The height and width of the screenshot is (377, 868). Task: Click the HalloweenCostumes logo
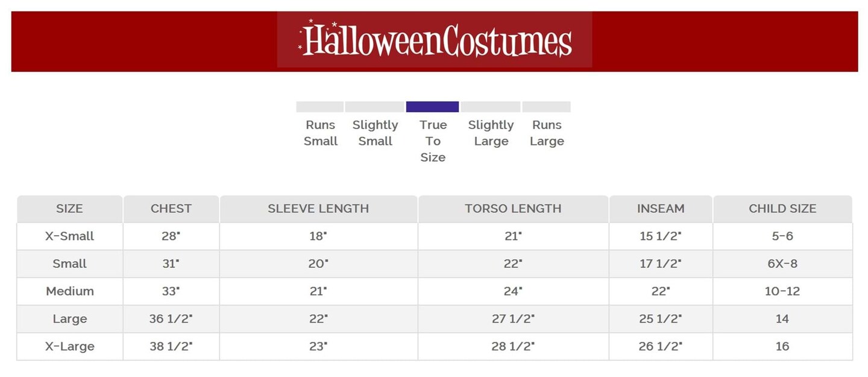tap(435, 40)
